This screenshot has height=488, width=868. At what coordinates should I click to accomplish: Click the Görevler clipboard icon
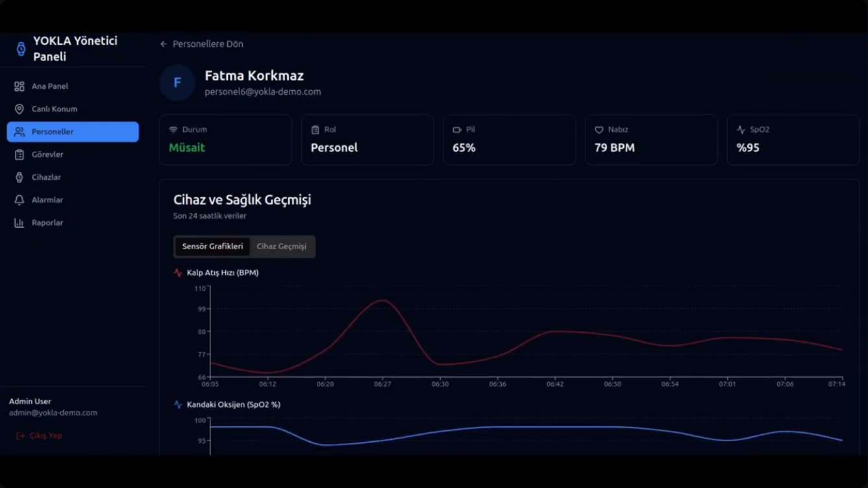coord(19,154)
